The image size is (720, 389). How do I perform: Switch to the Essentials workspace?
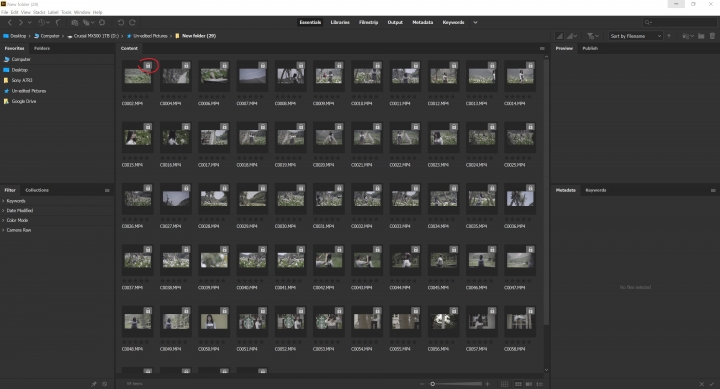[310, 22]
